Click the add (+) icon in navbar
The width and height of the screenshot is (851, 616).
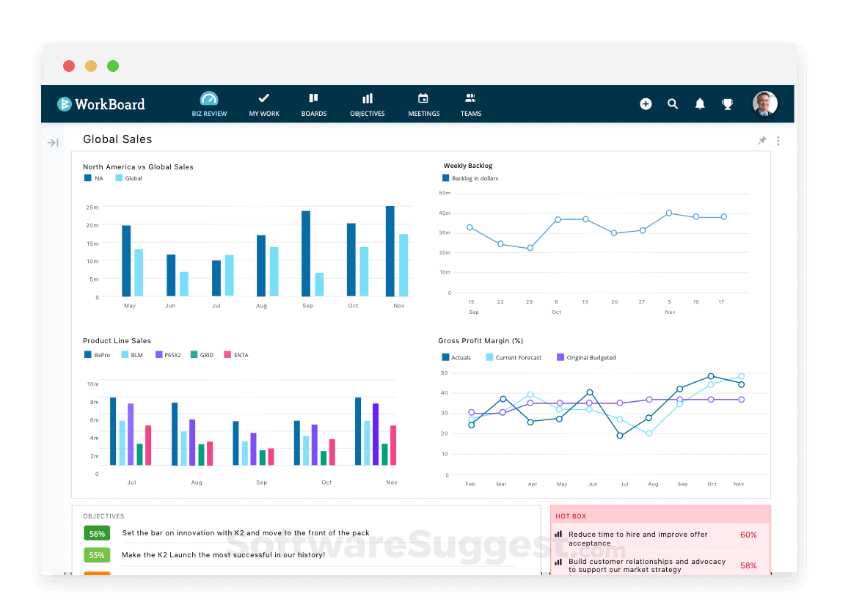(x=646, y=103)
